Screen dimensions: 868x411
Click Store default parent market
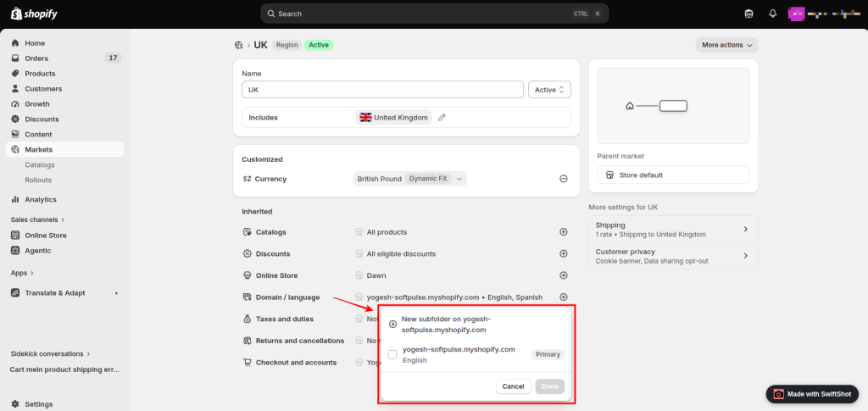point(673,175)
